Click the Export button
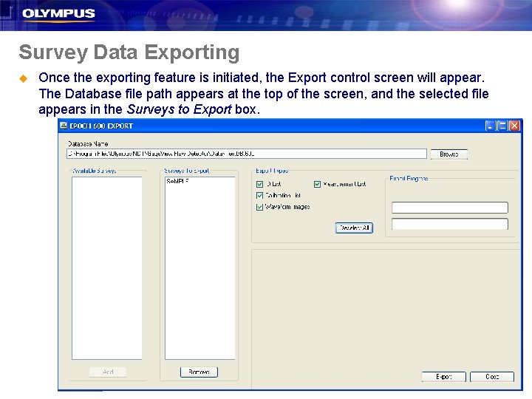The image size is (532, 399). (444, 377)
